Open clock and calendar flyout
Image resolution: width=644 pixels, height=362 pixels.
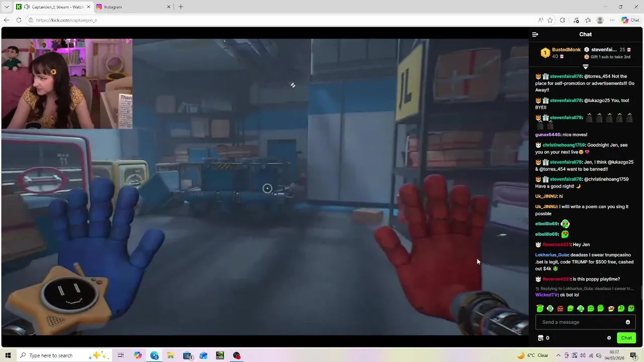click(614, 355)
